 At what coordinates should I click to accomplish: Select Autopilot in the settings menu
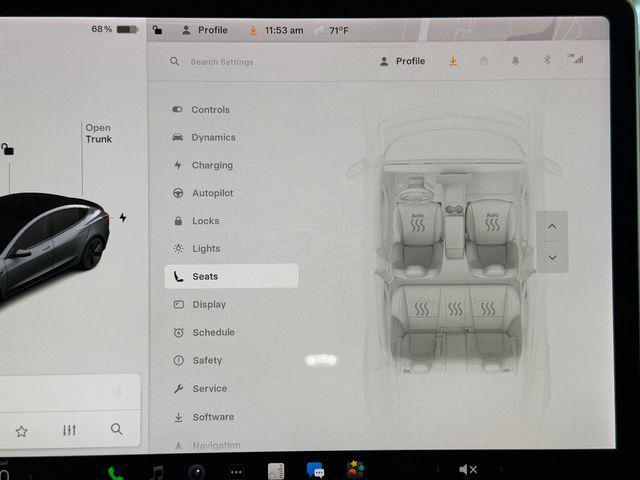coord(211,193)
